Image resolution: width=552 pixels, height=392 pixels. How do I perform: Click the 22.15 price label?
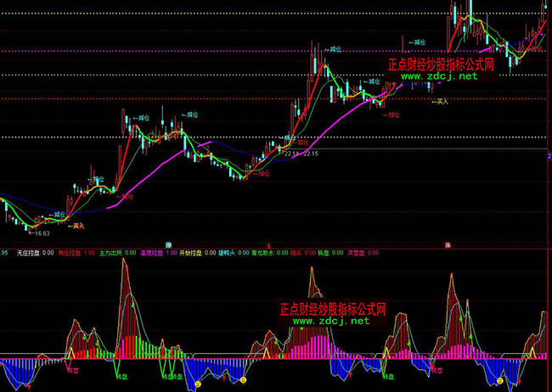point(310,154)
